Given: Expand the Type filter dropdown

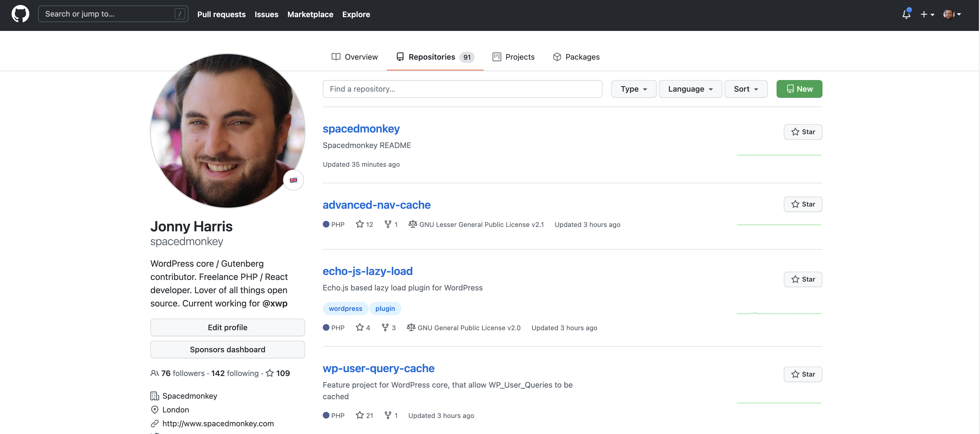Looking at the screenshot, I should [633, 89].
